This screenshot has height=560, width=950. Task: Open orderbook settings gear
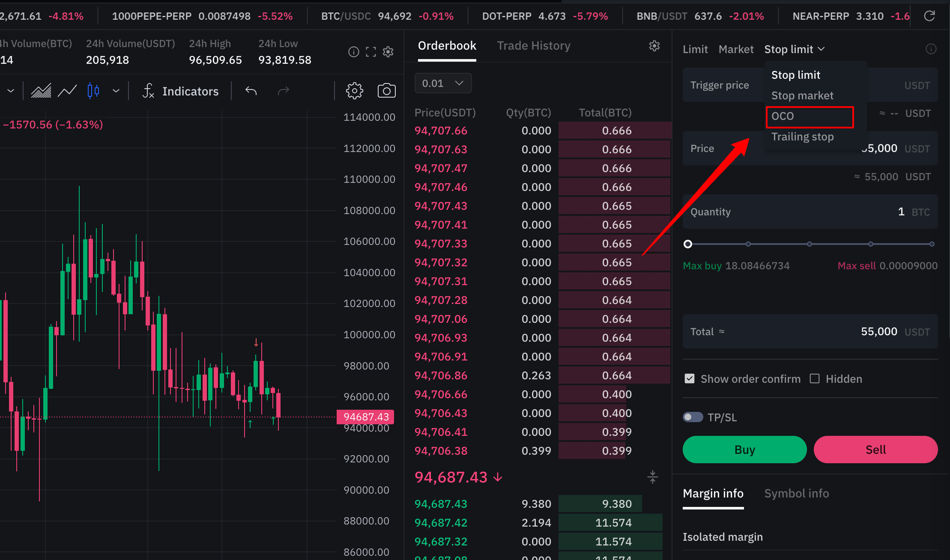[654, 46]
